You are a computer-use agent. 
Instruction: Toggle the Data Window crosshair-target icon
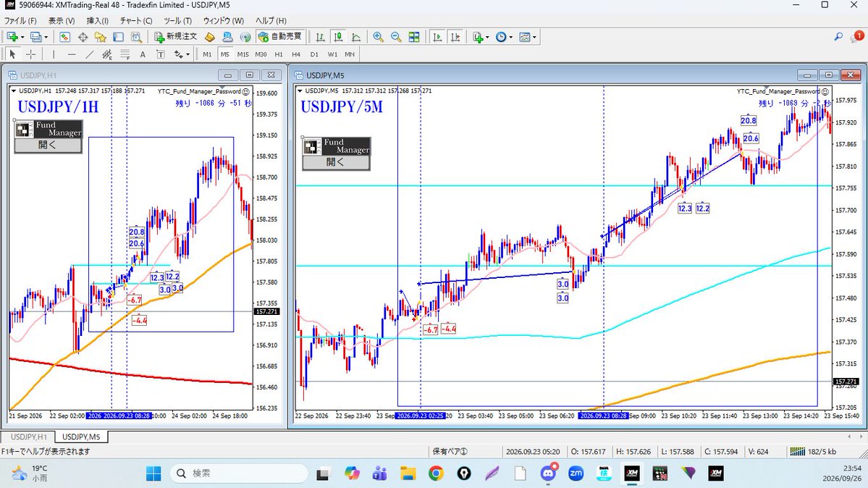[83, 37]
